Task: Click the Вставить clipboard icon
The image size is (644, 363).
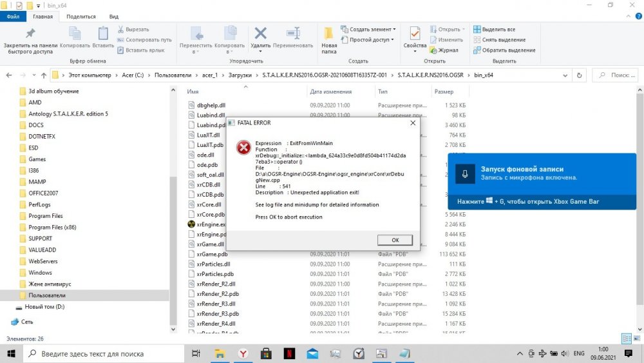Action: point(103,34)
